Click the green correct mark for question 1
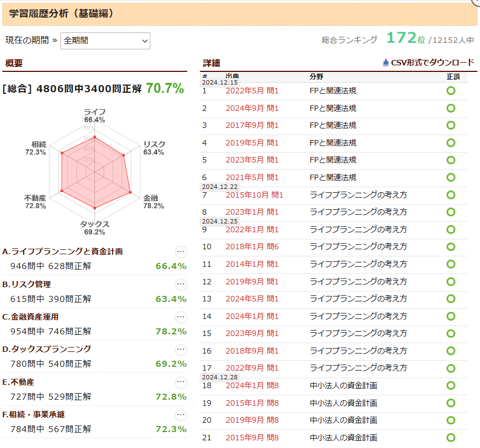Viewport: 480px width, 448px height. (x=450, y=89)
